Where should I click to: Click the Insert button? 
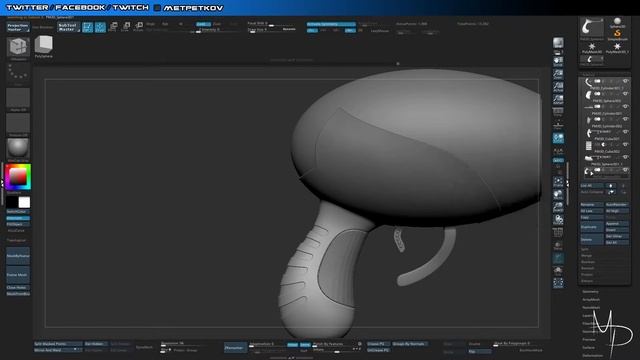617,230
